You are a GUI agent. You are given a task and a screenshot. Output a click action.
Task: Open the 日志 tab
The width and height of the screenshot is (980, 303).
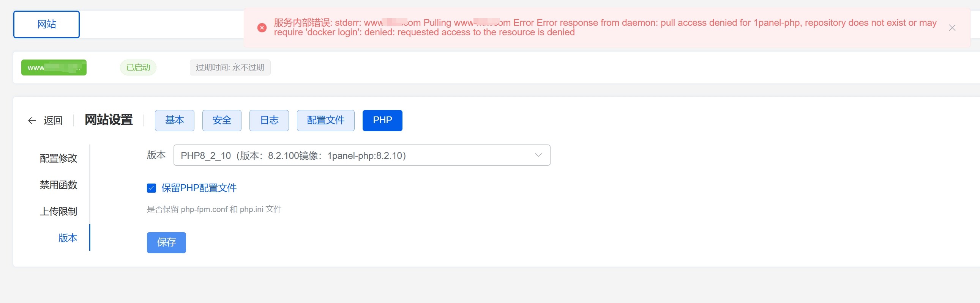pyautogui.click(x=269, y=121)
